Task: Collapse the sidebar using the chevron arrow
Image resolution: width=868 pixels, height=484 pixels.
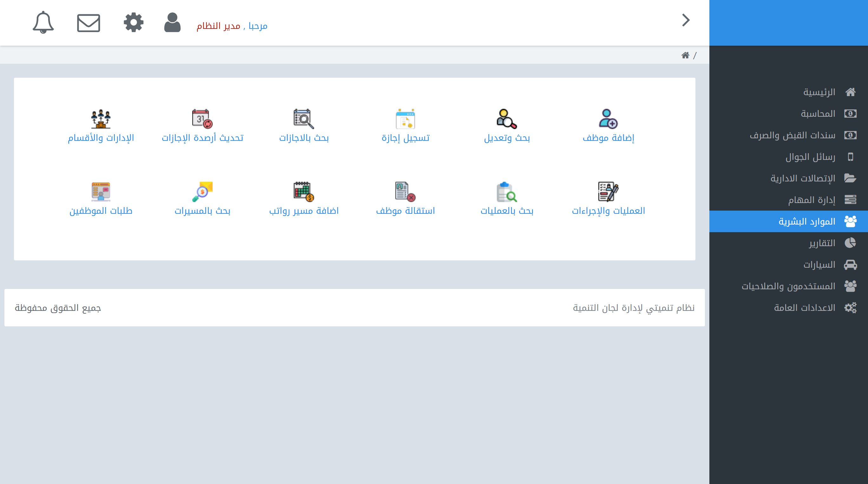Action: click(685, 21)
